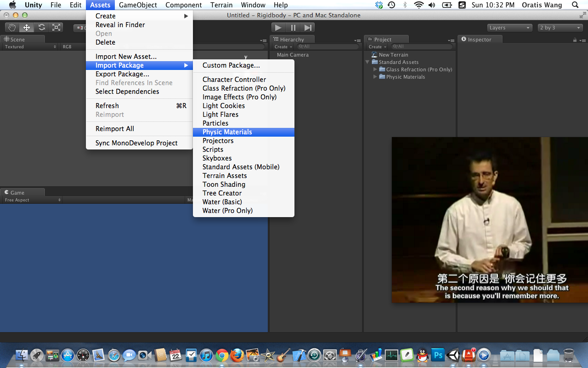Viewport: 588px width, 368px height.
Task: Select the Move (translate) tool
Action: pyautogui.click(x=27, y=28)
